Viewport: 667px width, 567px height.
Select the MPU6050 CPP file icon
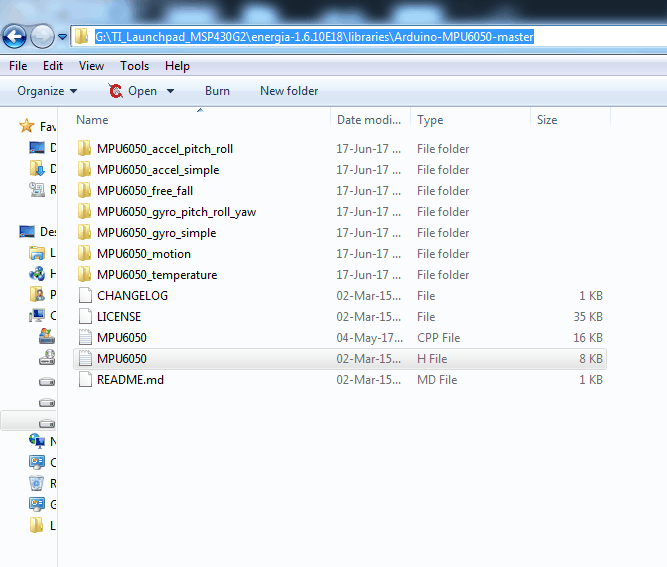[x=85, y=337]
